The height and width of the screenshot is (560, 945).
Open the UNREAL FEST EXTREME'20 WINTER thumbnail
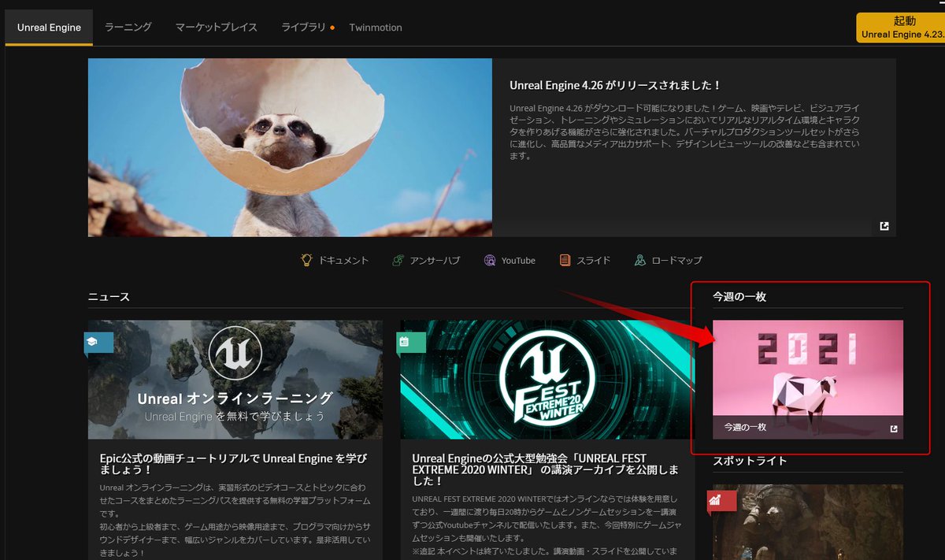point(547,380)
